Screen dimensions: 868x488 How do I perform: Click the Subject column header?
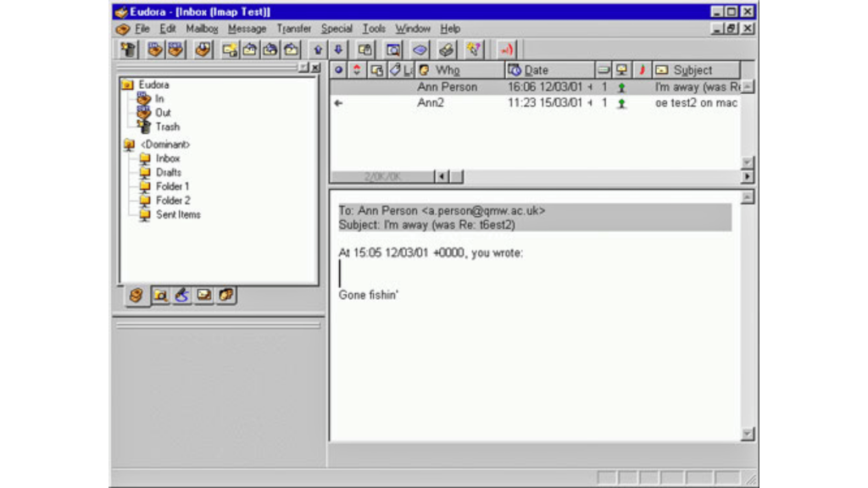pos(693,70)
